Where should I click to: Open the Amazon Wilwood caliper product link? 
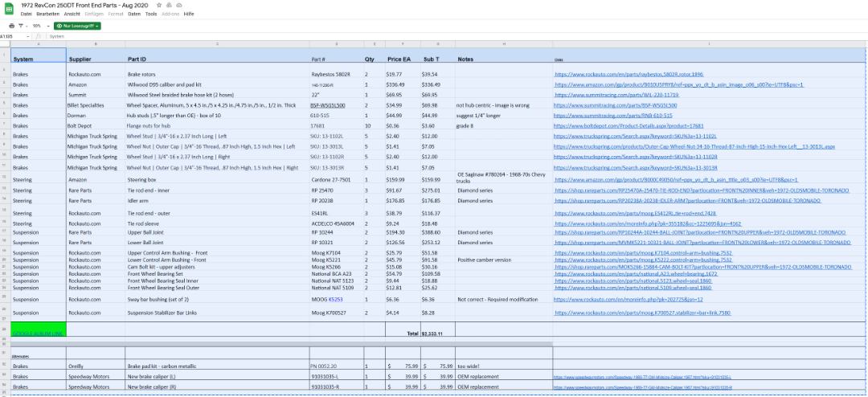(x=678, y=84)
